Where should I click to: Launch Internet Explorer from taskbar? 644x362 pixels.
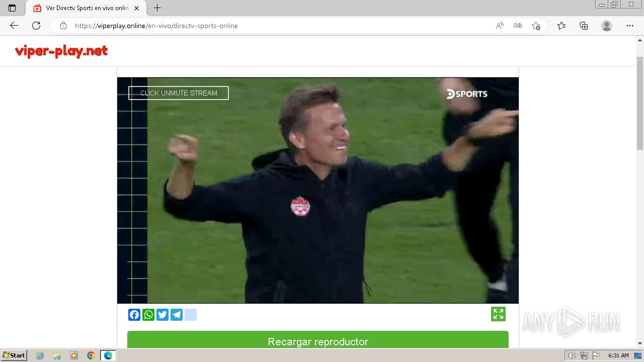[40, 355]
